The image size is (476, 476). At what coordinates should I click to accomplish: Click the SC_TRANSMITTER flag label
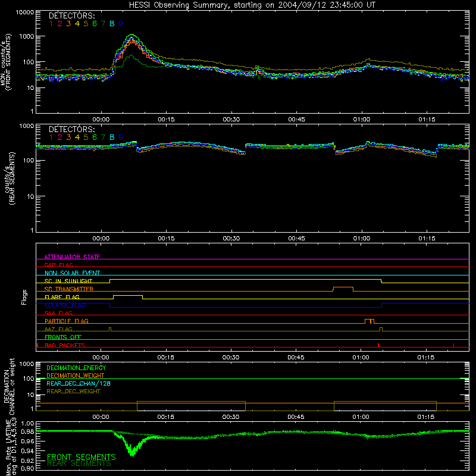click(x=68, y=289)
